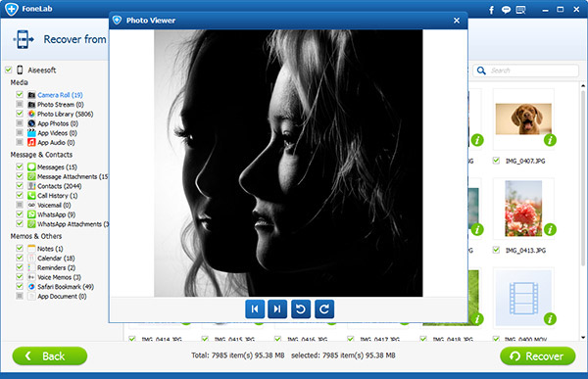Click the search magnifier icon

[x=481, y=71]
